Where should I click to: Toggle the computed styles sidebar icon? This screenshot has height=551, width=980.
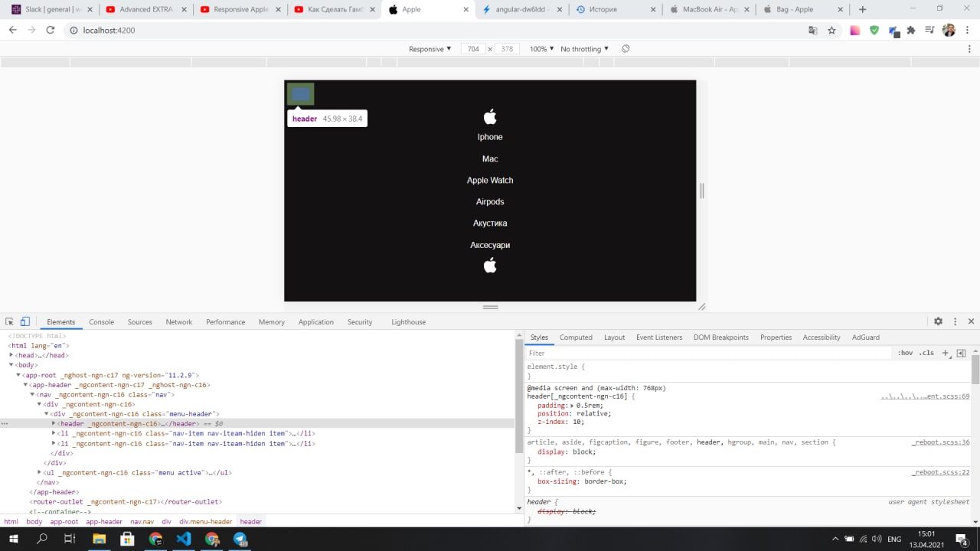click(x=961, y=353)
